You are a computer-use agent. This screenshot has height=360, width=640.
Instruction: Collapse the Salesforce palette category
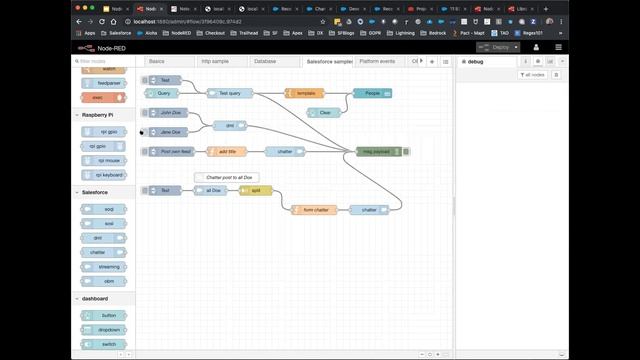point(104,192)
